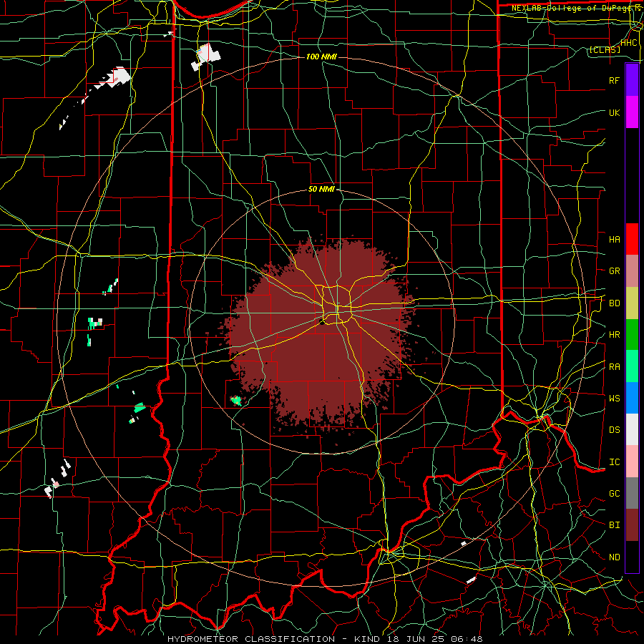The width and height of the screenshot is (644, 644).
Task: Click the mint green RA legend swatch
Action: click(632, 366)
